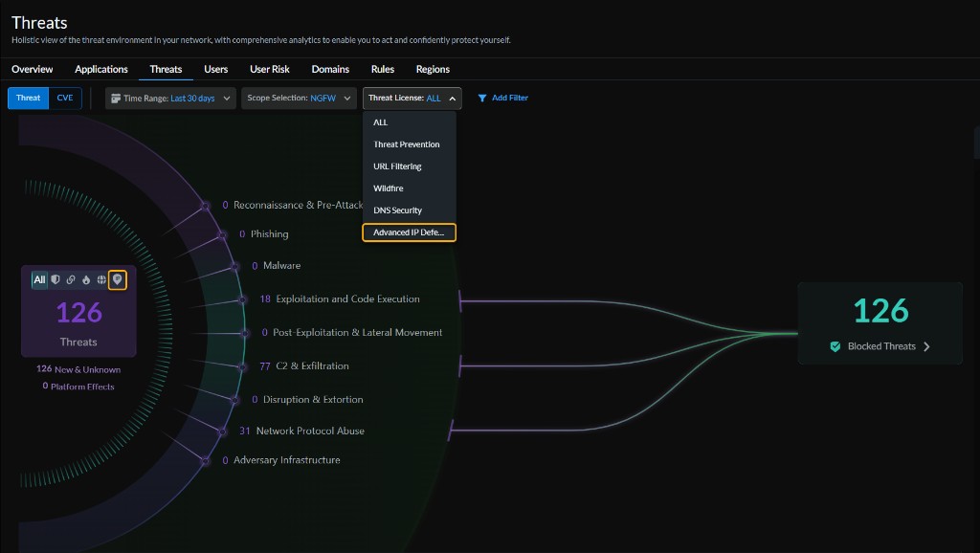The image size is (980, 553).
Task: Click the arc node for Phishing
Action: click(x=222, y=235)
